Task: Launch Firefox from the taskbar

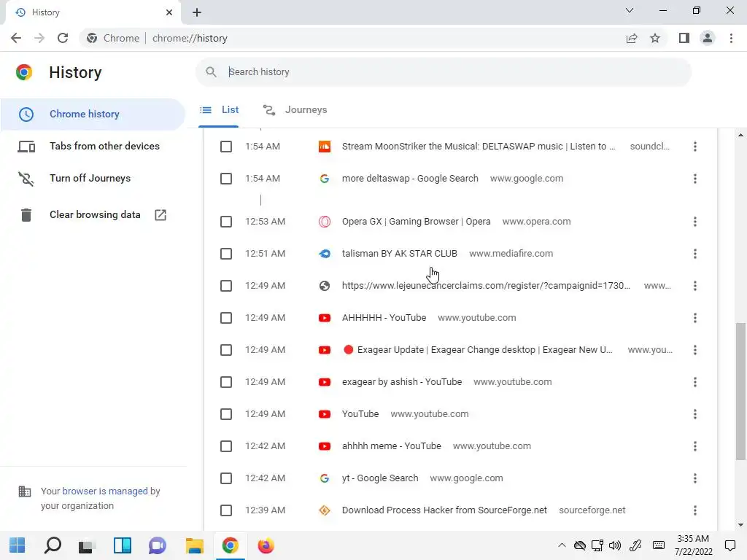Action: pos(266,545)
